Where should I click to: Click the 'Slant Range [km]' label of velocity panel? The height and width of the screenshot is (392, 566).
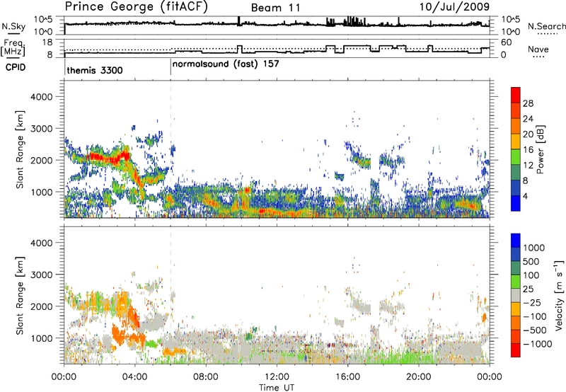[20, 295]
